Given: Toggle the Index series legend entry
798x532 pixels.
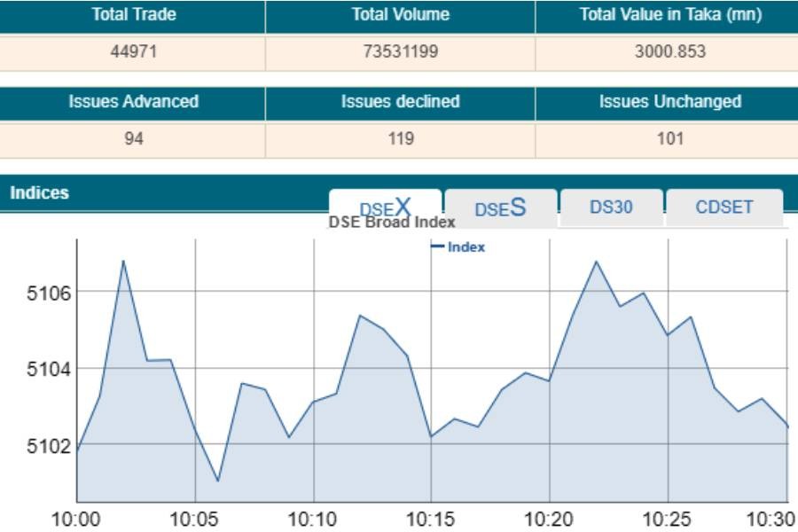Looking at the screenshot, I should 465,247.
